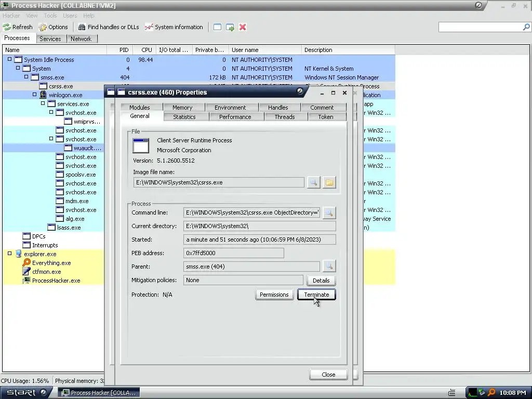Click the Command line field
The image size is (532, 399).
pyautogui.click(x=251, y=212)
